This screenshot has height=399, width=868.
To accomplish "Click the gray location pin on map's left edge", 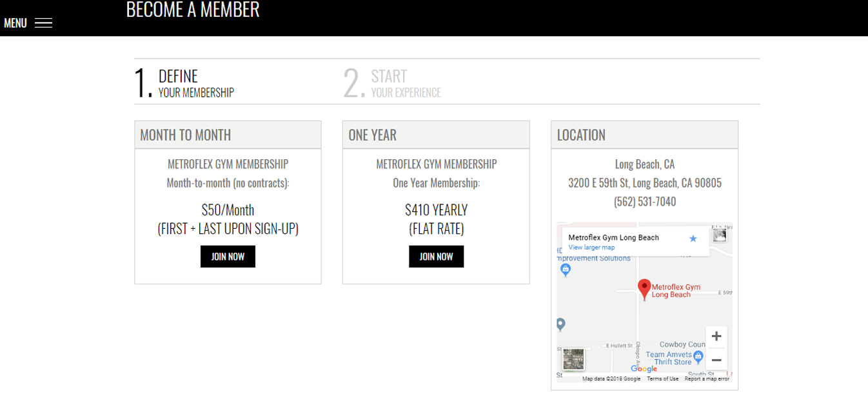I will tap(560, 324).
